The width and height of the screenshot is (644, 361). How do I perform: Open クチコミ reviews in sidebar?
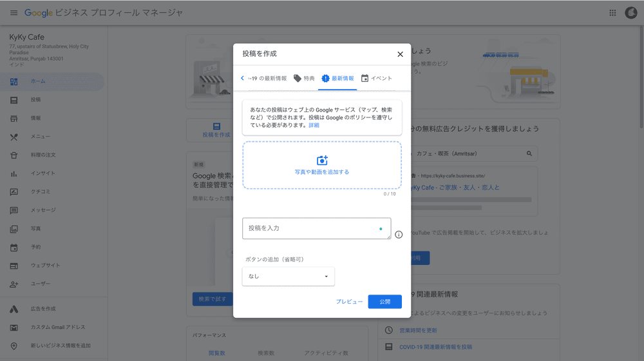tap(40, 191)
